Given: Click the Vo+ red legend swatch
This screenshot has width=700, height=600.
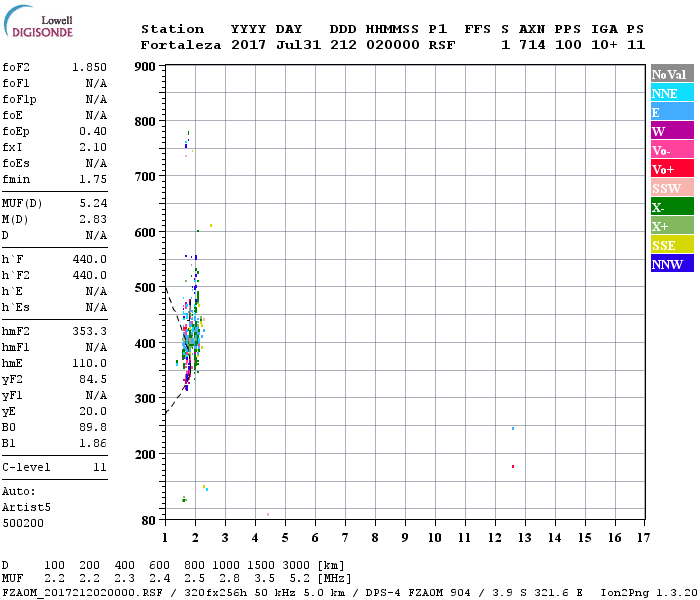Looking at the screenshot, I should click(x=672, y=169).
